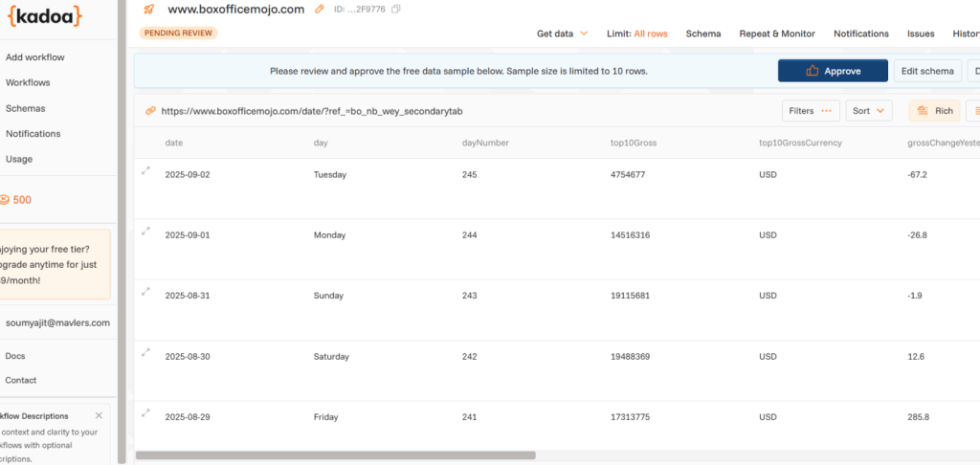Expand the 2025-08-29 row
Screen dimensions: 980x465
[x=145, y=412]
